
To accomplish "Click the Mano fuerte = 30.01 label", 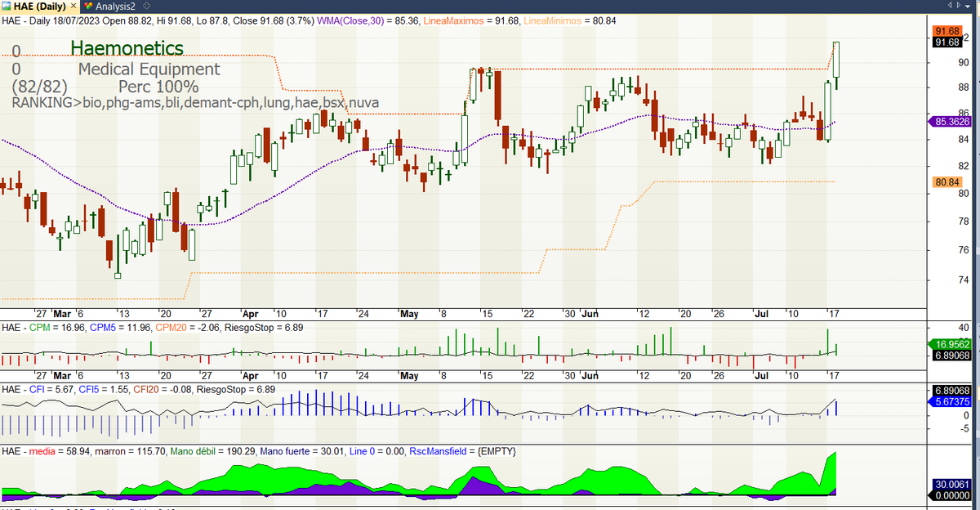I will click(300, 452).
